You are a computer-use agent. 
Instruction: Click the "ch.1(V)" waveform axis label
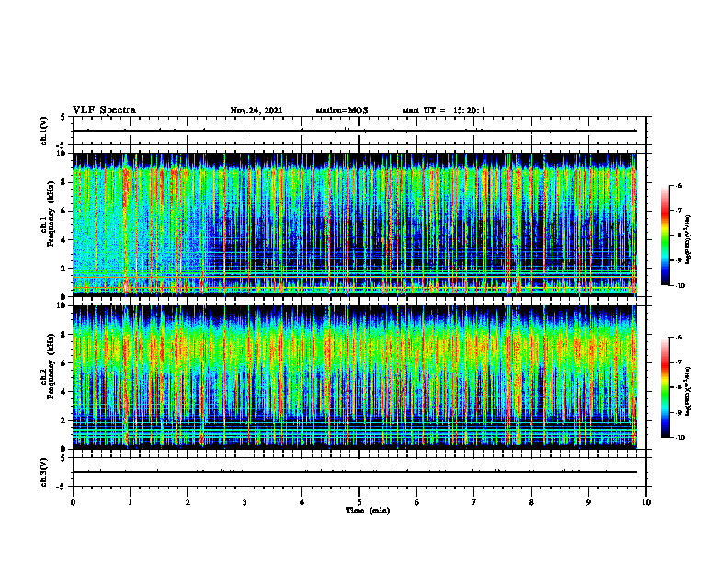coord(43,131)
